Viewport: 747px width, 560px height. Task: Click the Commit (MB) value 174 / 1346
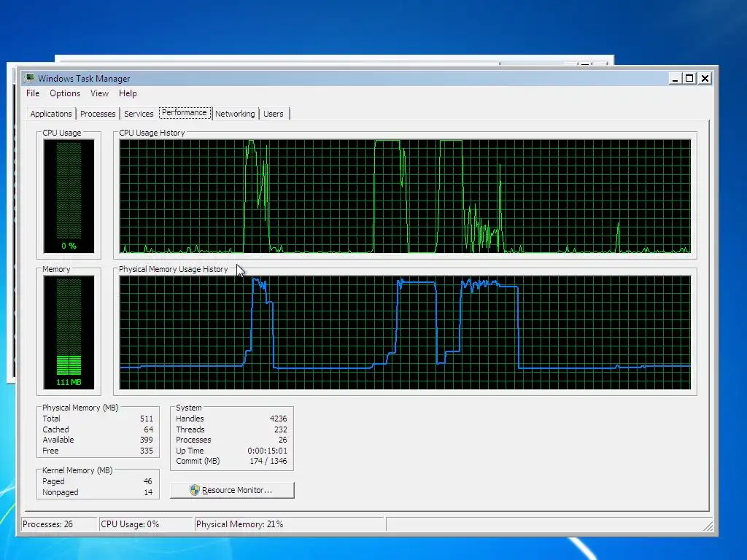tap(268, 461)
